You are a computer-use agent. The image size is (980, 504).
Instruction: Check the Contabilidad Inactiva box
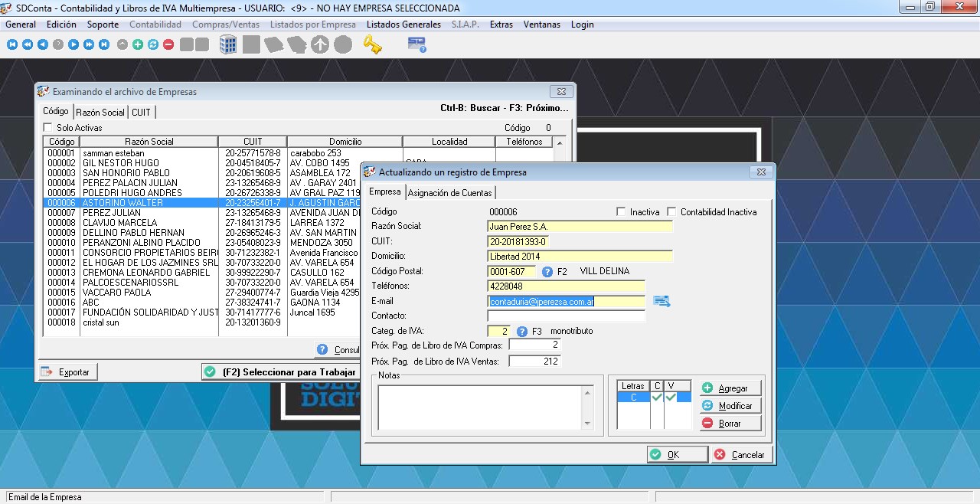671,212
